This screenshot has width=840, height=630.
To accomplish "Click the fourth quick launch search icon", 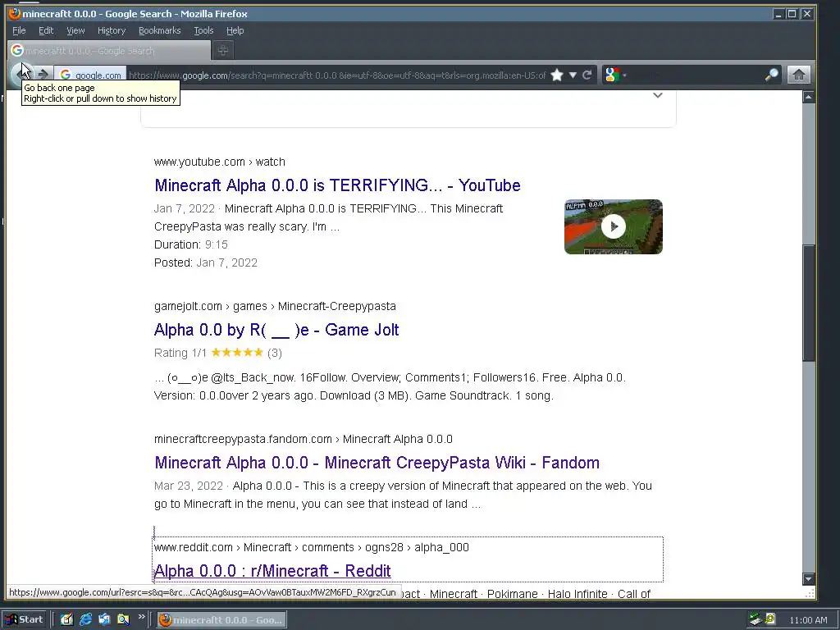I will [x=123, y=620].
